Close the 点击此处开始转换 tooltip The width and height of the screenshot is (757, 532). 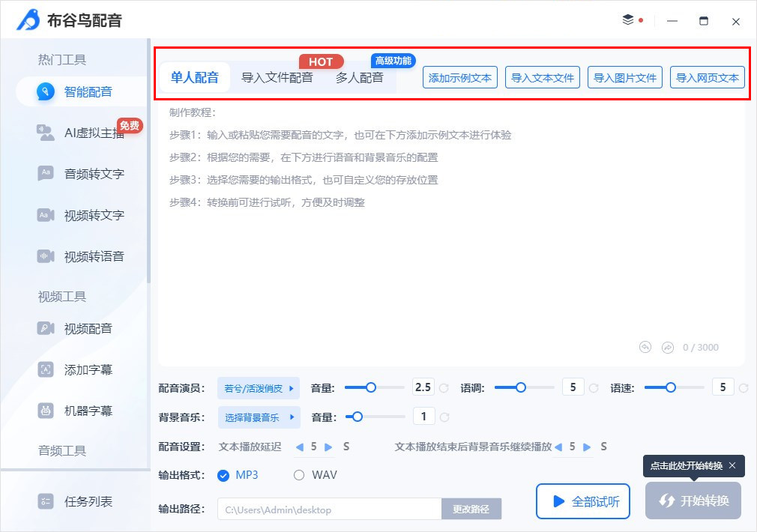(732, 465)
